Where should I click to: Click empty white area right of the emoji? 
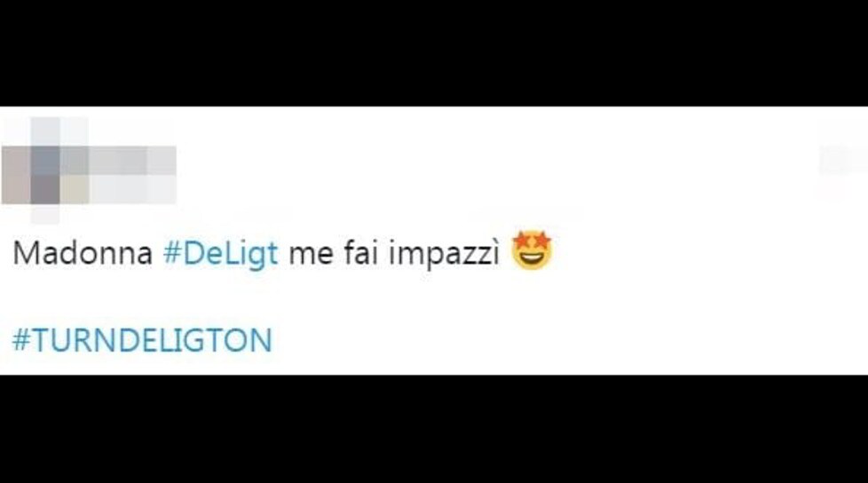click(x=708, y=252)
